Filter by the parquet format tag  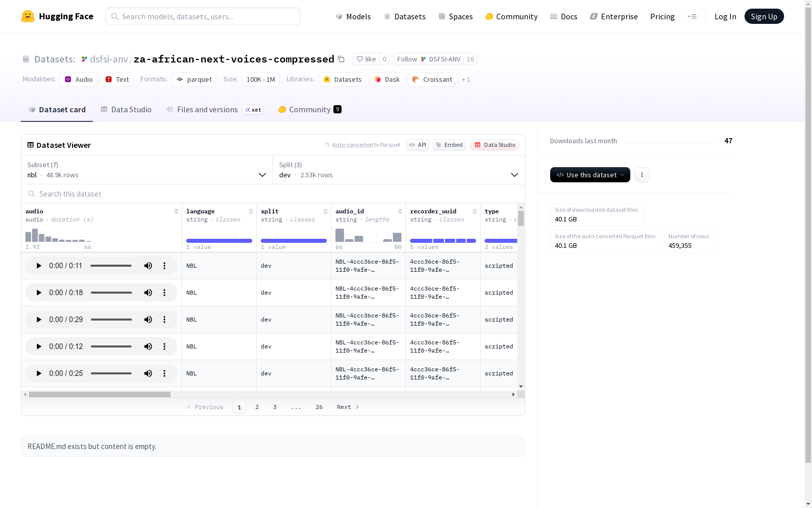194,79
